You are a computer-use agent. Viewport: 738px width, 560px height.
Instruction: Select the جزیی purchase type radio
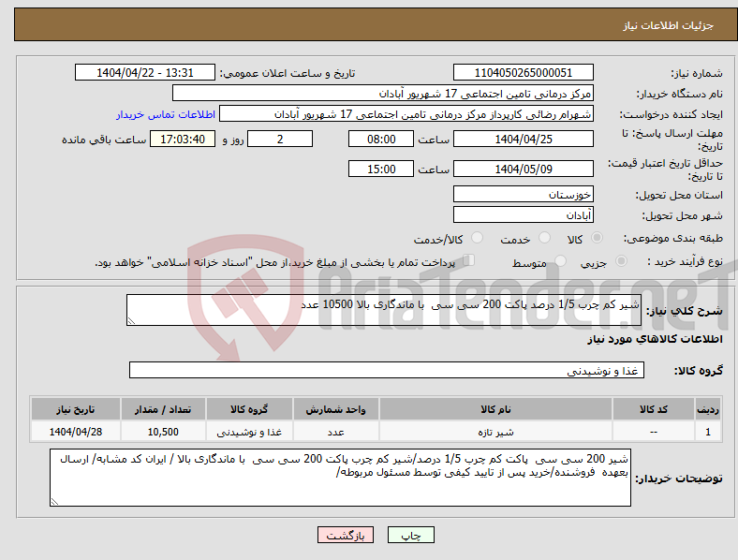(x=621, y=260)
